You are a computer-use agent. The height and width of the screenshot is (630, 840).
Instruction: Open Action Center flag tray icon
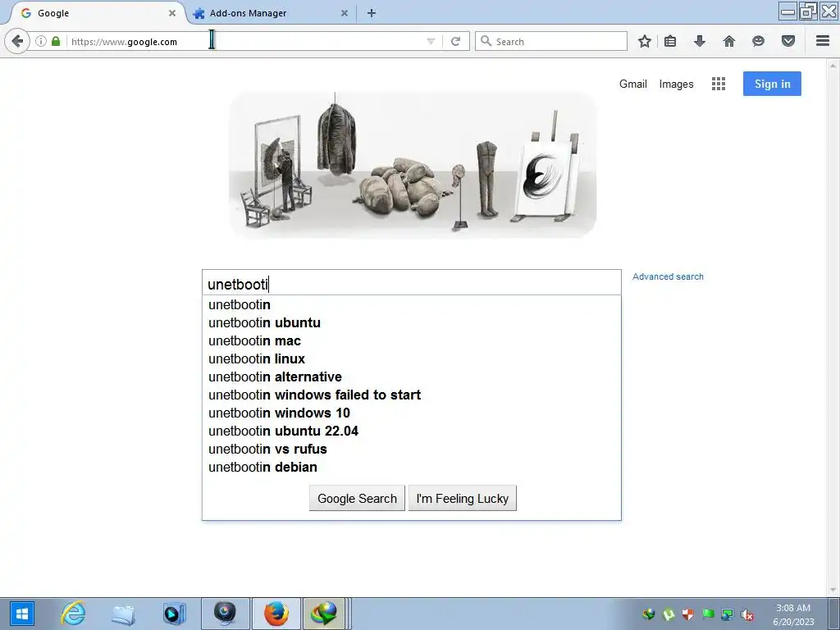point(708,614)
